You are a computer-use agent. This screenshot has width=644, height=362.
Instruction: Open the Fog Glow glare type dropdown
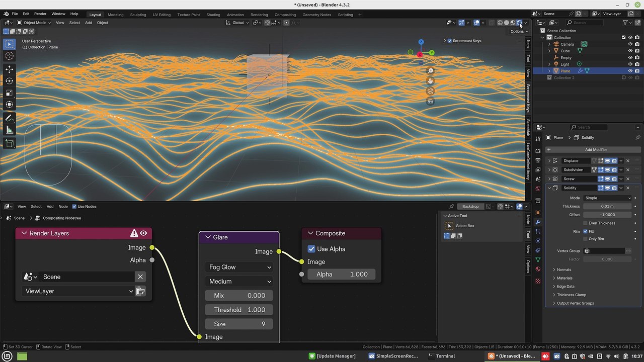pos(239,267)
